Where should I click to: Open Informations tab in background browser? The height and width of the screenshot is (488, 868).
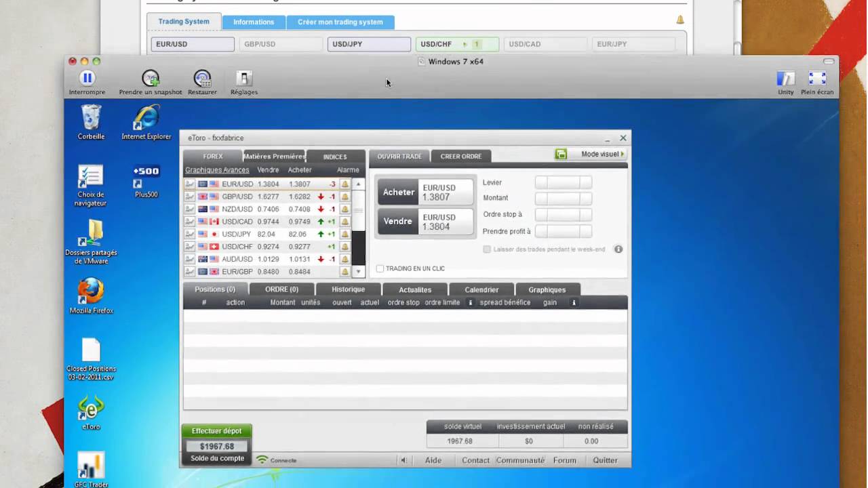[x=254, y=22]
